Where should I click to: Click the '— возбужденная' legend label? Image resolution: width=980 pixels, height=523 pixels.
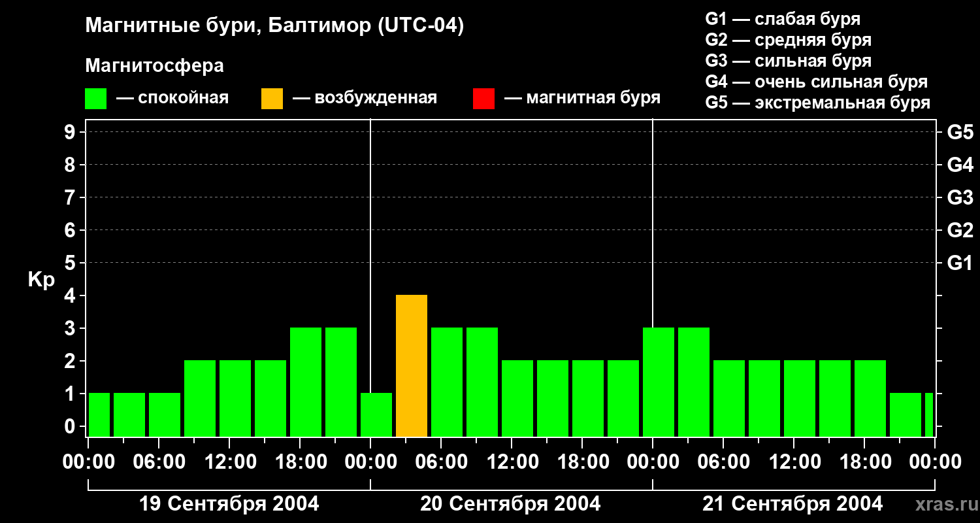365,99
